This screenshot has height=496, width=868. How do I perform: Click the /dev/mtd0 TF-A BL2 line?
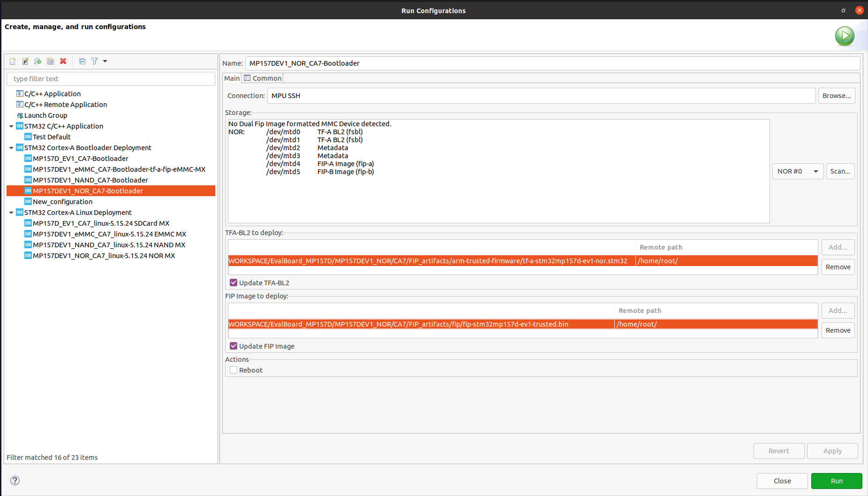tap(315, 132)
